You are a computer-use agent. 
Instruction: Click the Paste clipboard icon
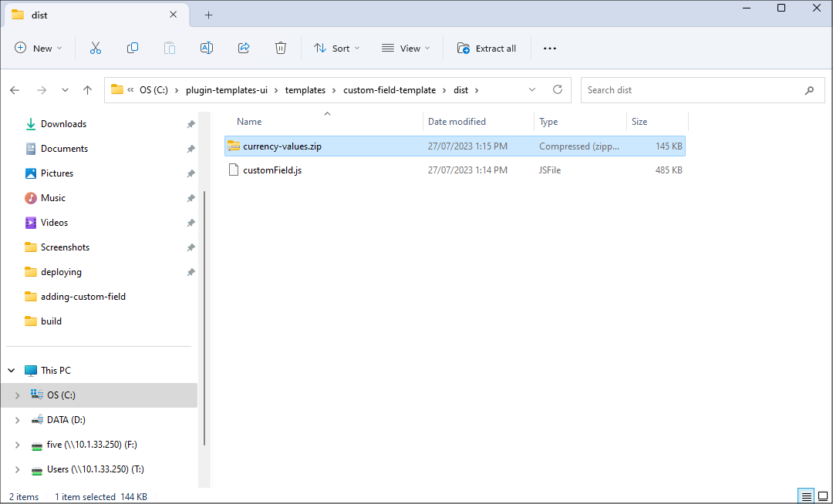170,49
